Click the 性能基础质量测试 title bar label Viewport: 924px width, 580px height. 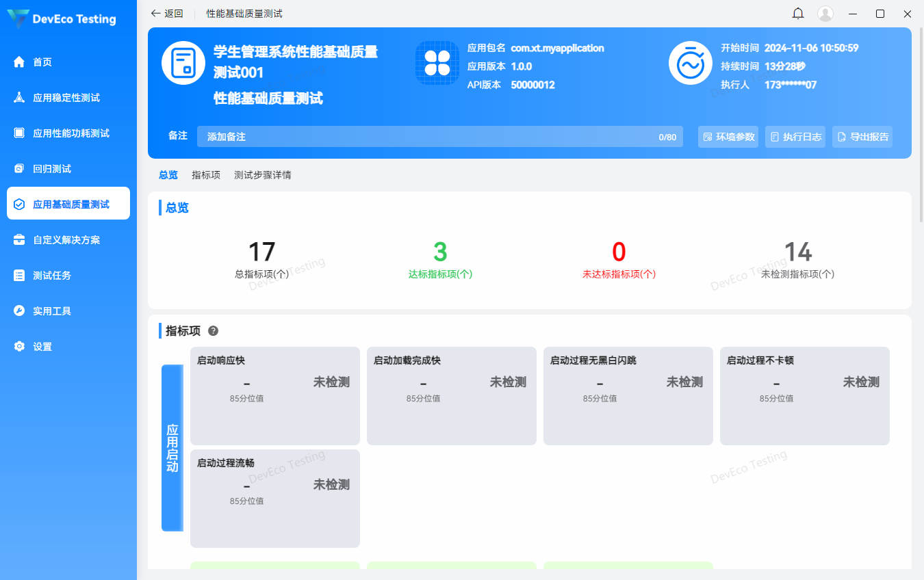point(244,14)
